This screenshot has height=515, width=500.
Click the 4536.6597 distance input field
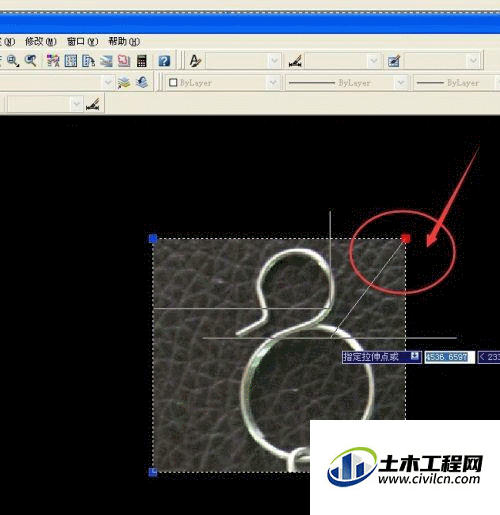[x=449, y=357]
